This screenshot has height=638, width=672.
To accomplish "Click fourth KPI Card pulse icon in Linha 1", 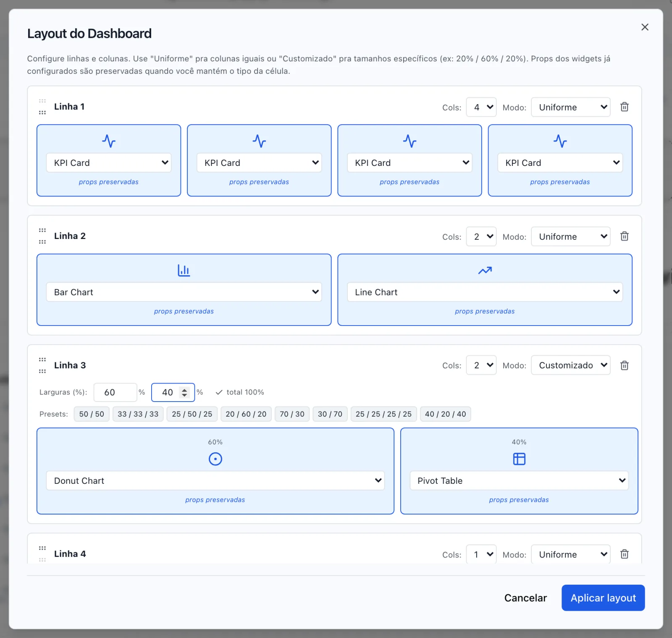I will point(560,141).
